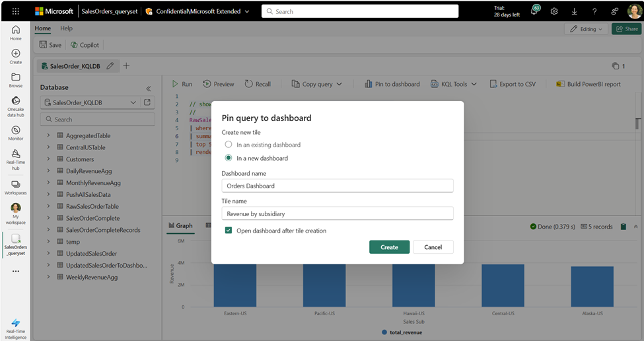Show more sidebar options ellipsis
The height and width of the screenshot is (341, 644).
pyautogui.click(x=16, y=271)
